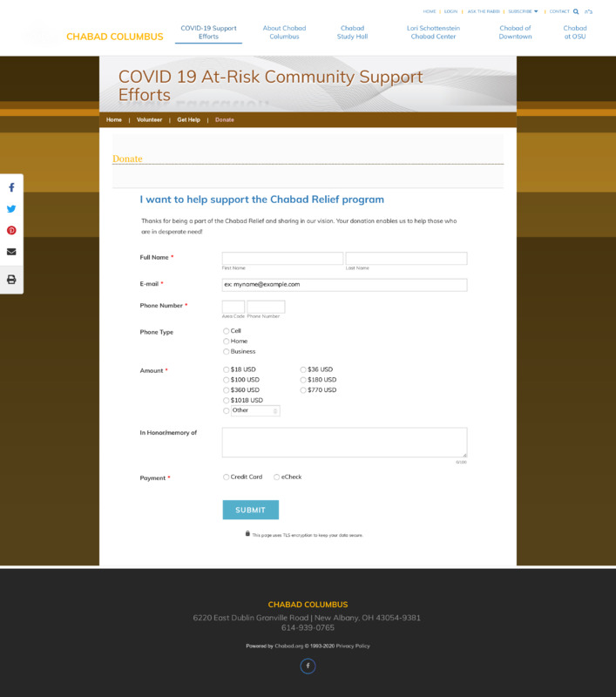The width and height of the screenshot is (616, 697).
Task: Open search via magnifier icon in header
Action: click(x=576, y=11)
